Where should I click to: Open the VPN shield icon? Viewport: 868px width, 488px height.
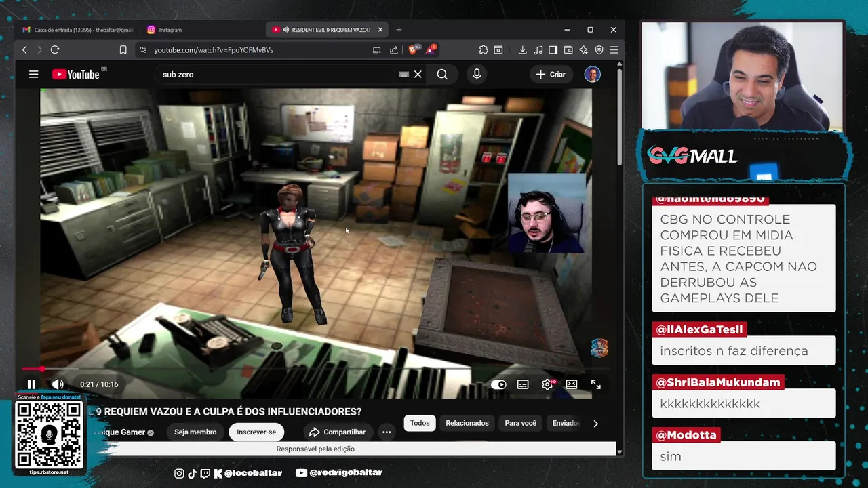[599, 49]
